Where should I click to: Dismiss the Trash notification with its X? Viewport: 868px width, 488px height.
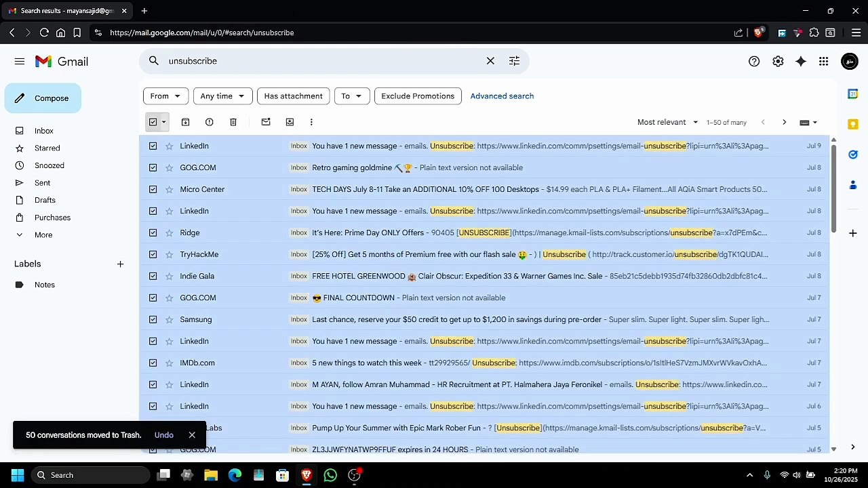click(x=192, y=435)
